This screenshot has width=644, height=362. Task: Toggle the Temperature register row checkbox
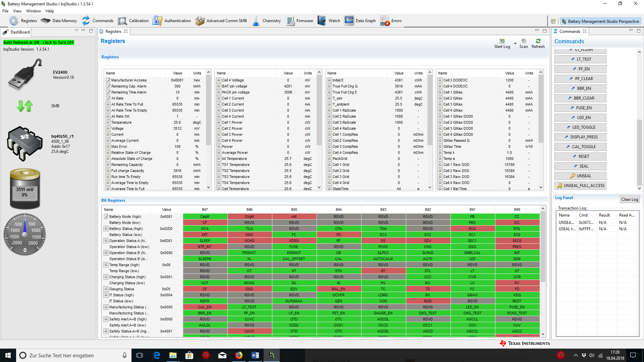coord(108,122)
